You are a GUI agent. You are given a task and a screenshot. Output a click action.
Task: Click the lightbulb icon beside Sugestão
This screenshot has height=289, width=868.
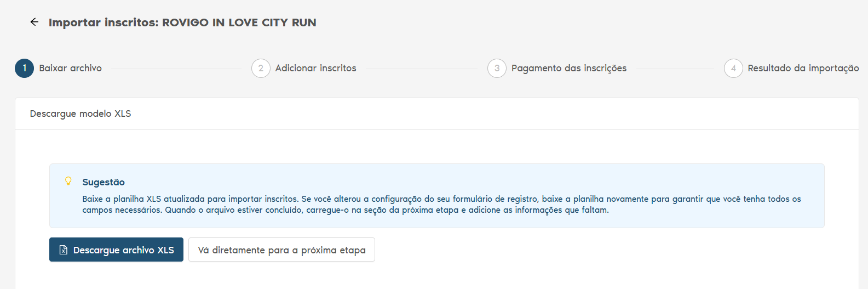point(68,181)
